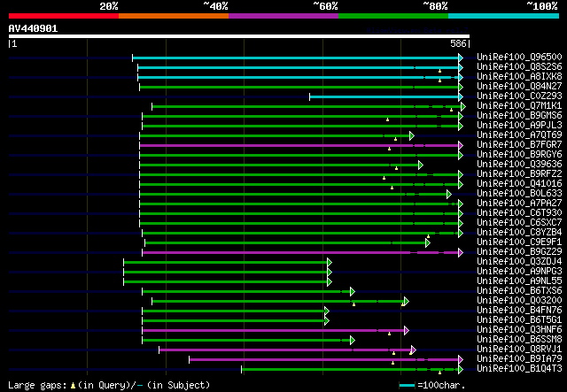Click the AV440901 query name text

click(x=33, y=29)
